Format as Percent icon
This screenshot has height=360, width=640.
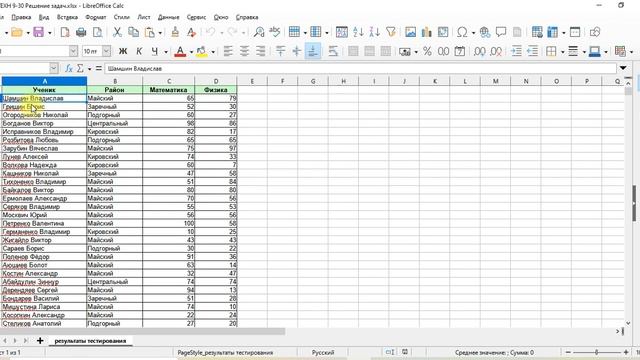[427, 51]
